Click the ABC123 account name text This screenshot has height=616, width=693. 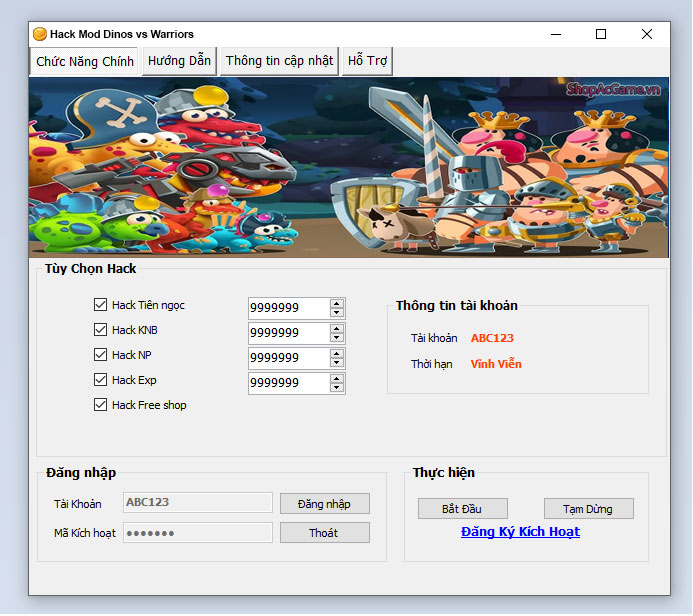click(492, 338)
